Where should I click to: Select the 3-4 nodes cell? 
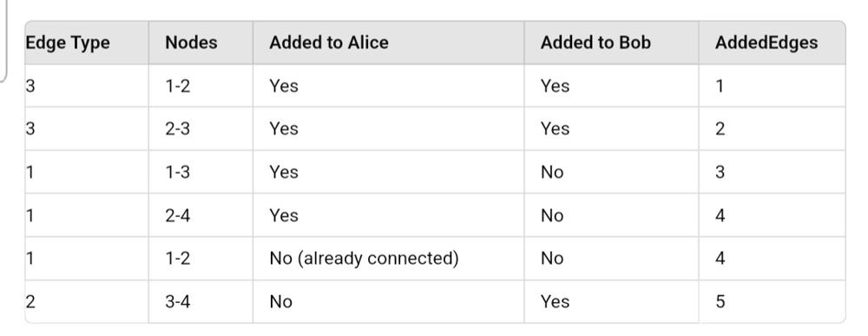[201, 301]
